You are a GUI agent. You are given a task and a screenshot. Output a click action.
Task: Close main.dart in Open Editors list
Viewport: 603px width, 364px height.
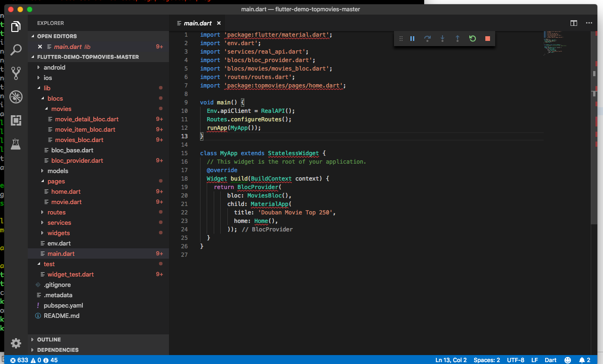click(x=40, y=47)
